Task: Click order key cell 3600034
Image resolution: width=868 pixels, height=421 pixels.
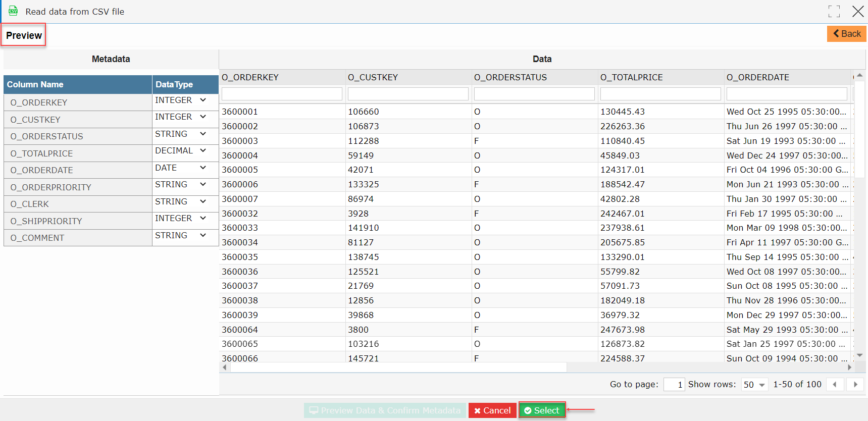Action: [x=240, y=242]
